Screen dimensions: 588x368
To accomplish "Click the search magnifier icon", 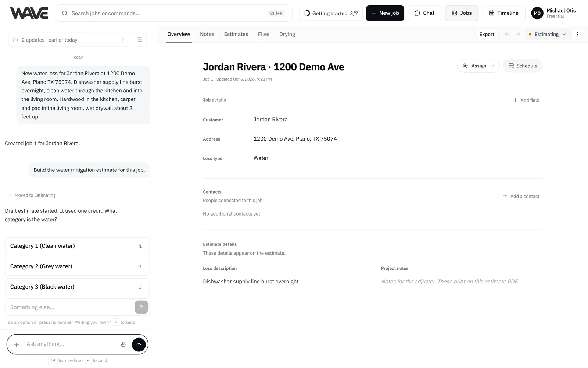I will click(65, 13).
